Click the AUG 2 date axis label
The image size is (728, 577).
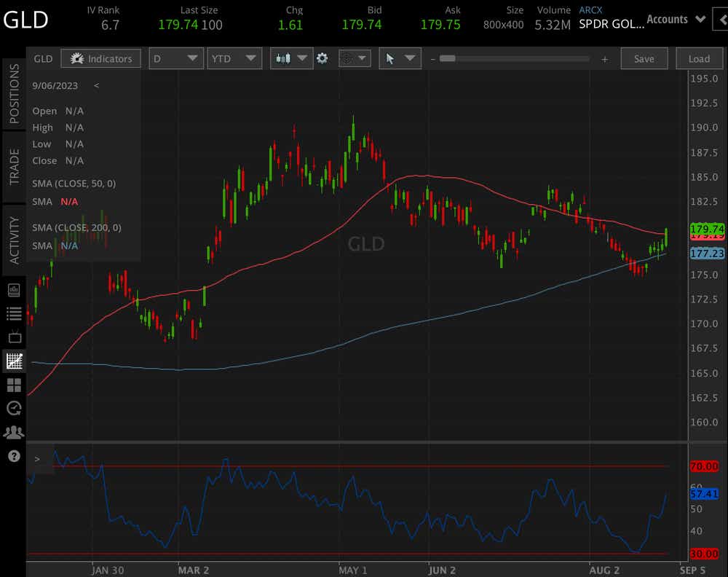pyautogui.click(x=604, y=570)
